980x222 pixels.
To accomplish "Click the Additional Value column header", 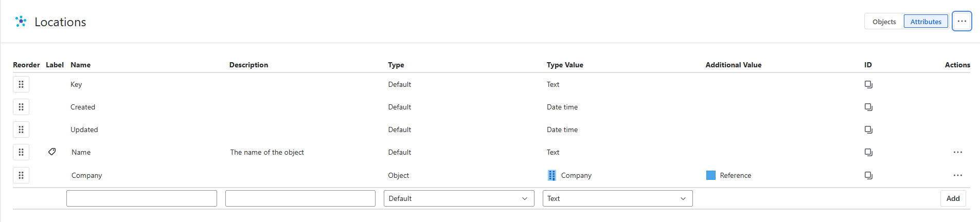I will pyautogui.click(x=733, y=65).
